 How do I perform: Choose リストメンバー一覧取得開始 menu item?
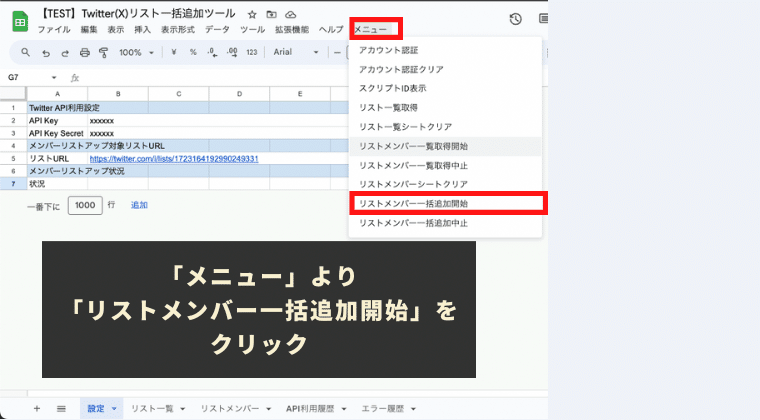coord(445,146)
